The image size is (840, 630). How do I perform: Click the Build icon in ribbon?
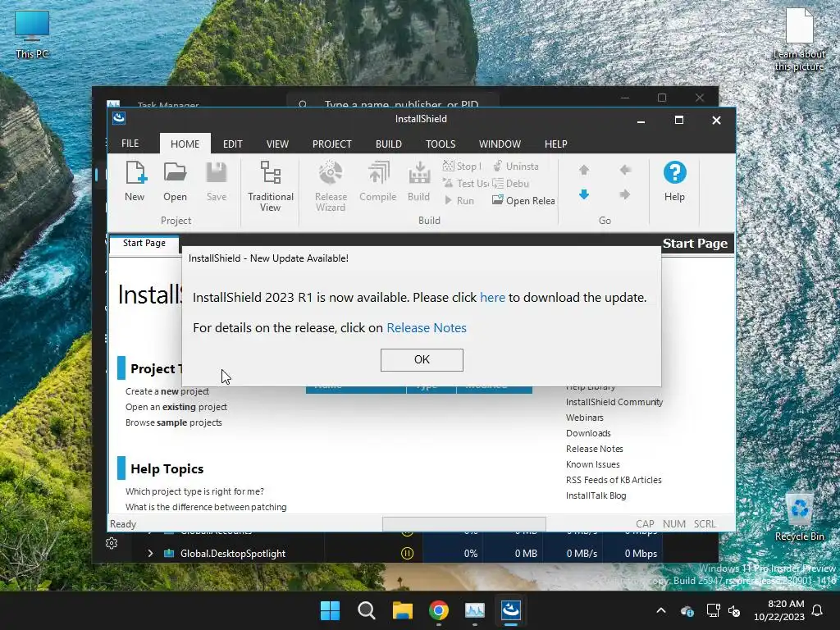pos(419,181)
